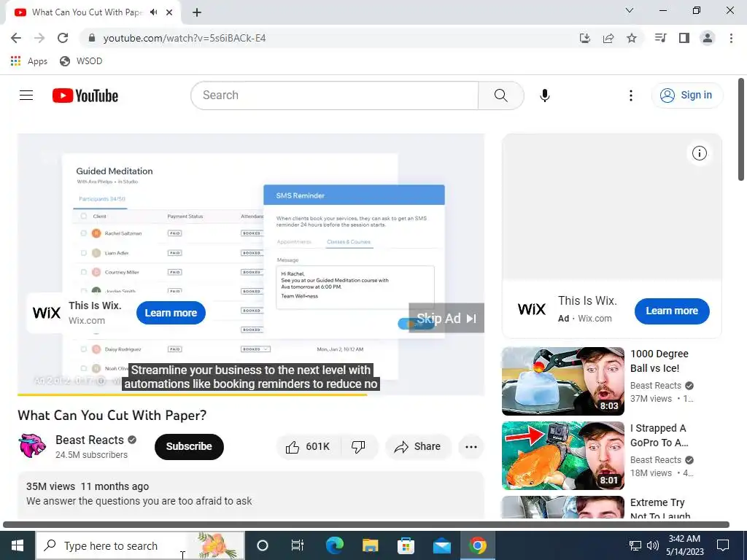Click the ad info icon in the sidebar
The height and width of the screenshot is (560, 747).
click(x=700, y=153)
